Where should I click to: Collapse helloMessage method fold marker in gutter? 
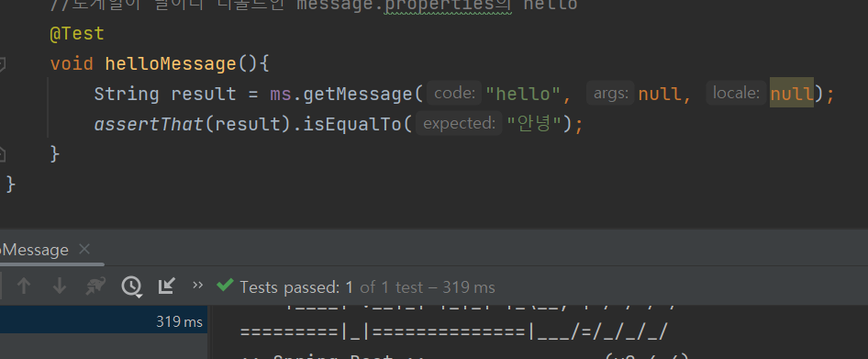pyautogui.click(x=2, y=64)
